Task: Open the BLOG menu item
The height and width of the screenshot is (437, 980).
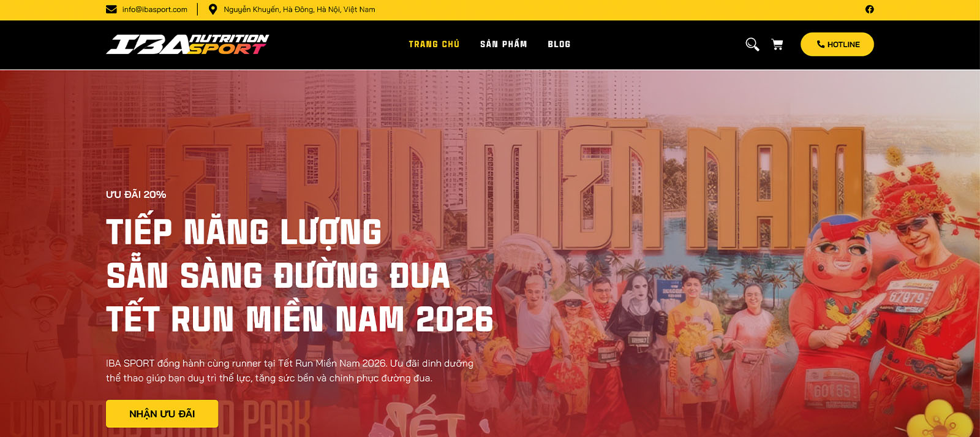Action: click(x=559, y=44)
